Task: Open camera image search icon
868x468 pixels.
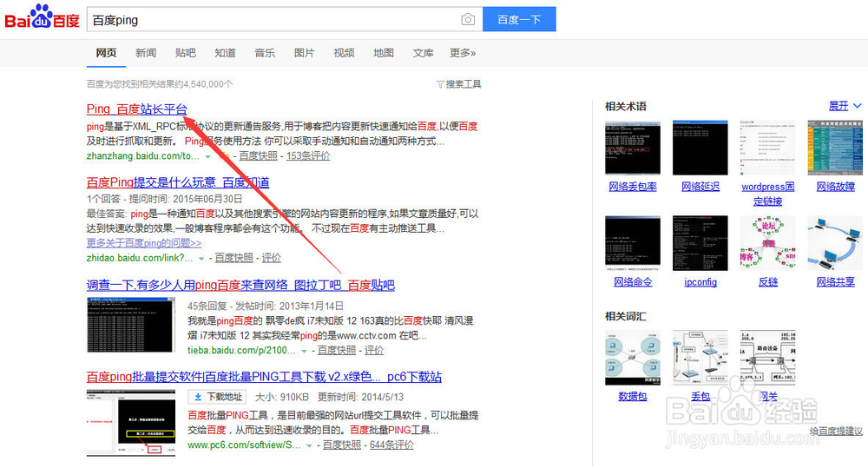Action: point(468,19)
